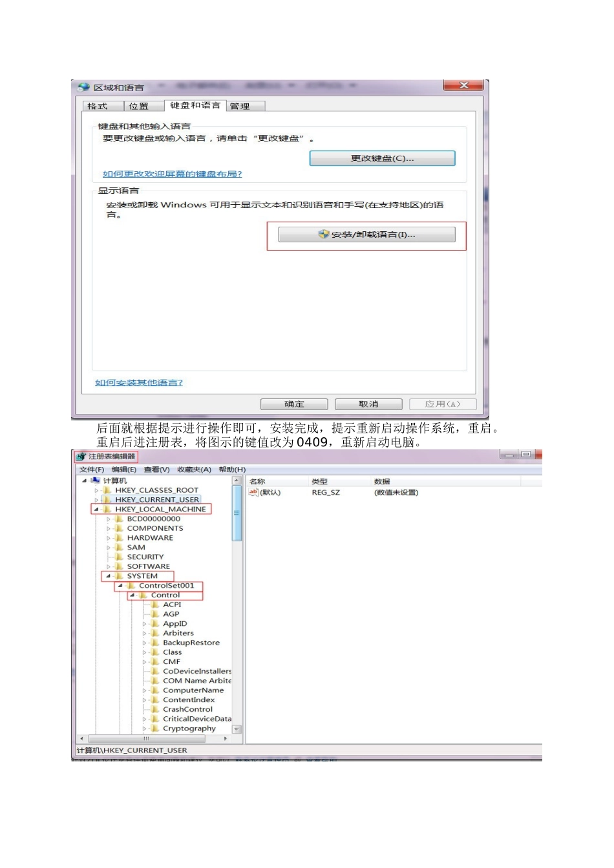Open the 编辑(E) menu

[123, 470]
